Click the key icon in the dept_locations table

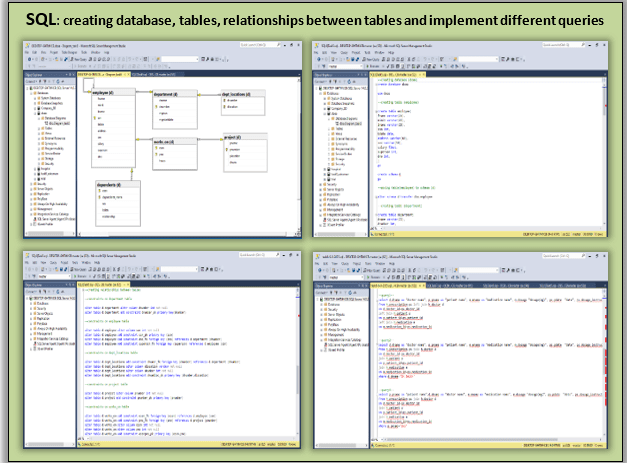click(225, 99)
